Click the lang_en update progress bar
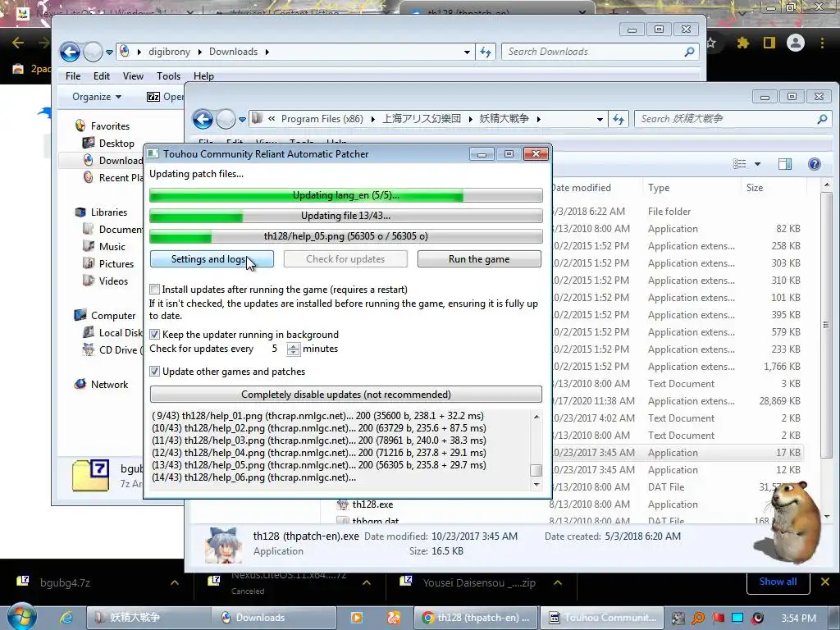840x630 pixels. pyautogui.click(x=345, y=195)
